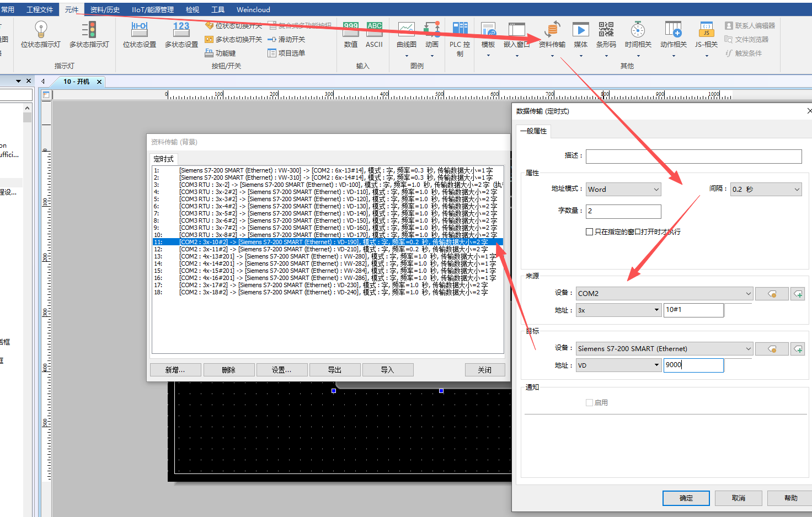Expand the 地址模式 Word dropdown
This screenshot has height=517, width=812.
623,189
